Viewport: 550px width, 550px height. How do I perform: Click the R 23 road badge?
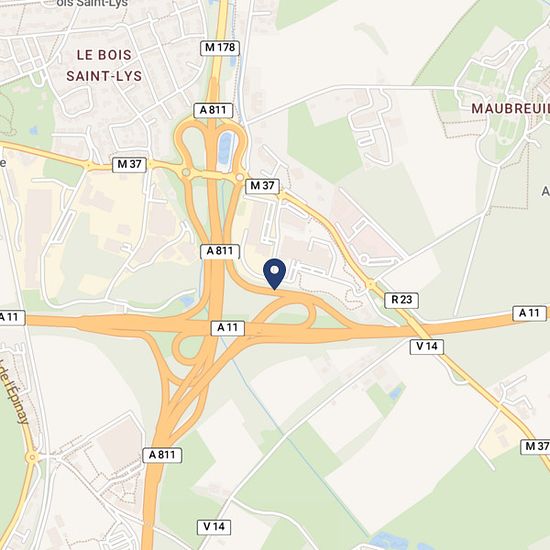coord(402,300)
